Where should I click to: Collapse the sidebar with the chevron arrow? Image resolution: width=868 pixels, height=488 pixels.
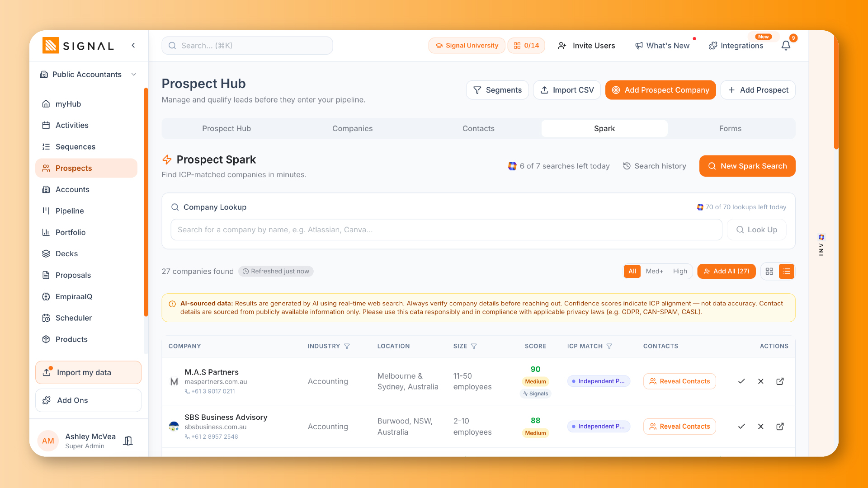(133, 45)
